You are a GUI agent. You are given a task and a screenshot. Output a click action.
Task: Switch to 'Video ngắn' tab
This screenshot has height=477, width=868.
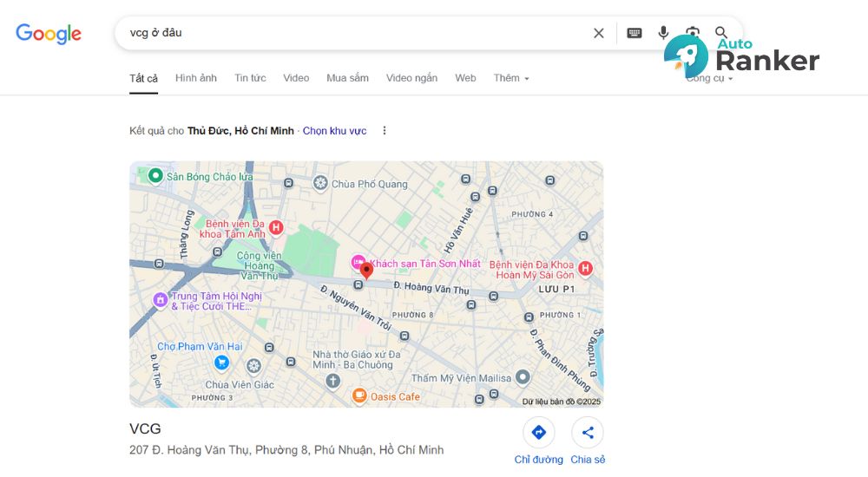411,78
